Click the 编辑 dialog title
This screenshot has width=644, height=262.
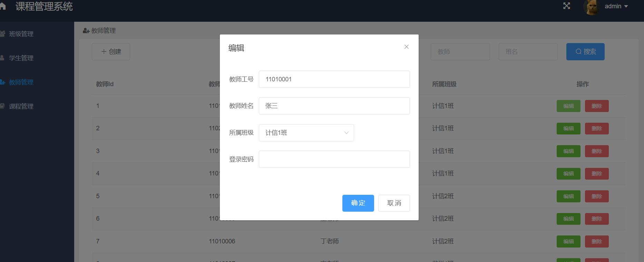point(236,48)
